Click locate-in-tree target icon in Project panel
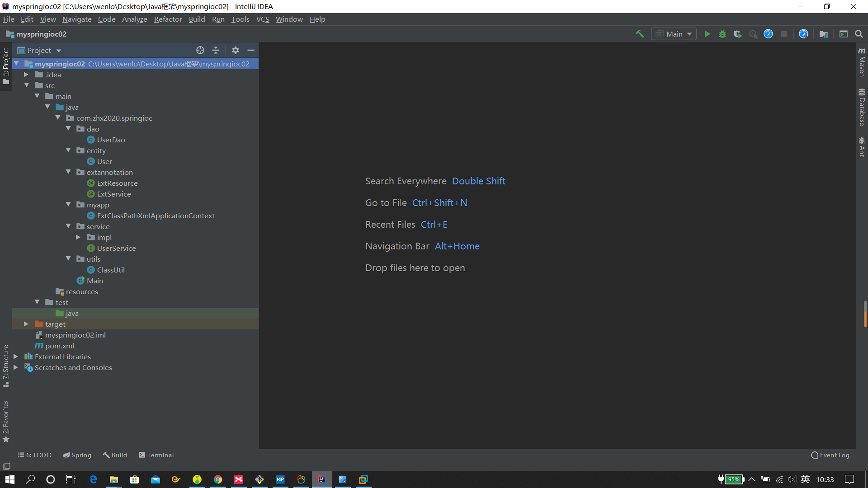868x488 pixels. tap(200, 50)
